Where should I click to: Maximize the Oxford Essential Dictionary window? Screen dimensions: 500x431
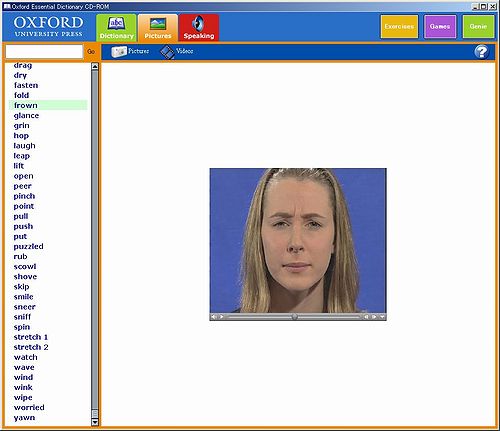(x=484, y=6)
